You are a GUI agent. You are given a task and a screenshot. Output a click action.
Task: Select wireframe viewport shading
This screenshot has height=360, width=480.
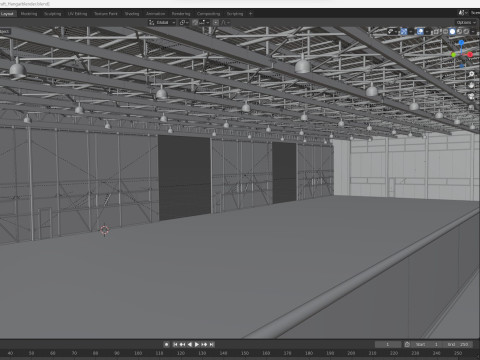445,32
